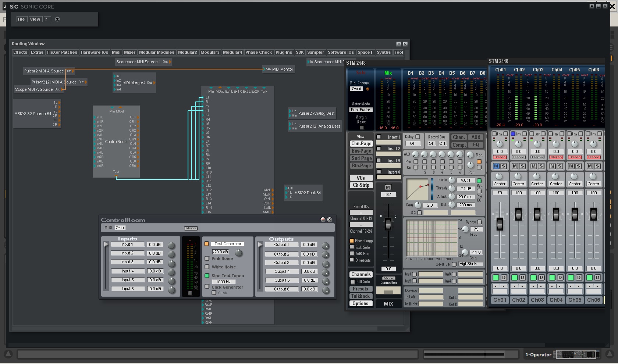The image size is (618, 364).
Task: Click the compressor Ratio knob
Action: click(x=451, y=180)
